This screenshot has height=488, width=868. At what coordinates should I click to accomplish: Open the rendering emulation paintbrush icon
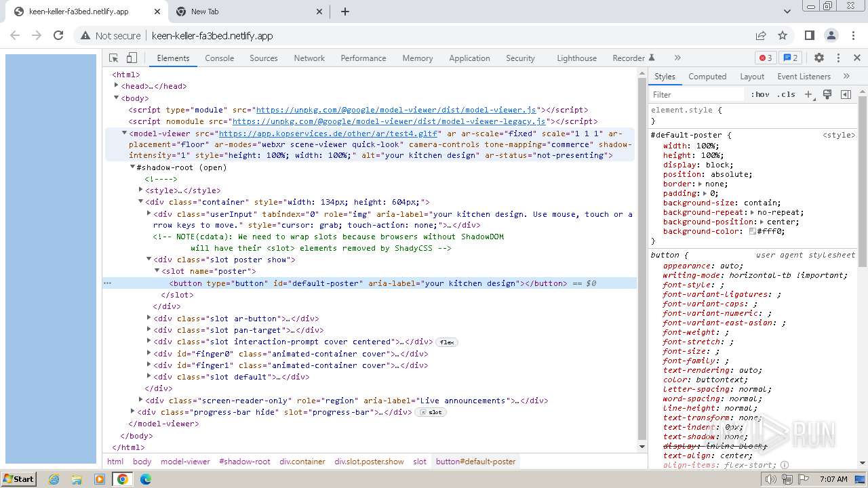pos(827,94)
